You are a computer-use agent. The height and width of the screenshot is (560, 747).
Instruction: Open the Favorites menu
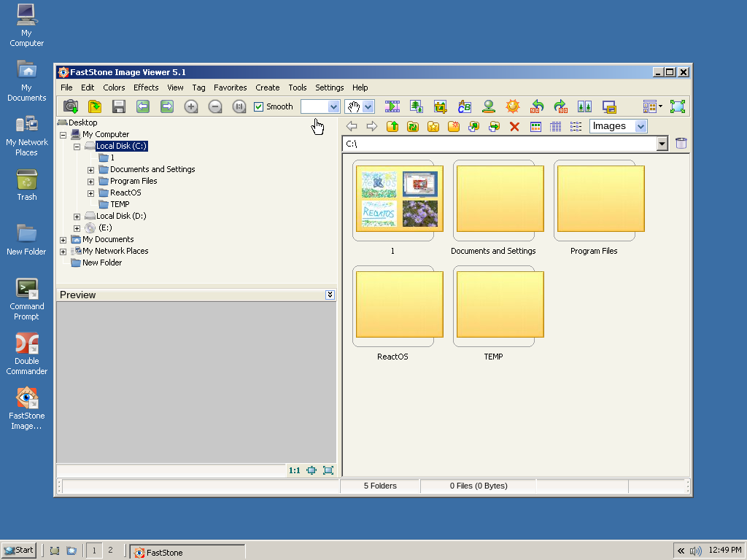(230, 87)
